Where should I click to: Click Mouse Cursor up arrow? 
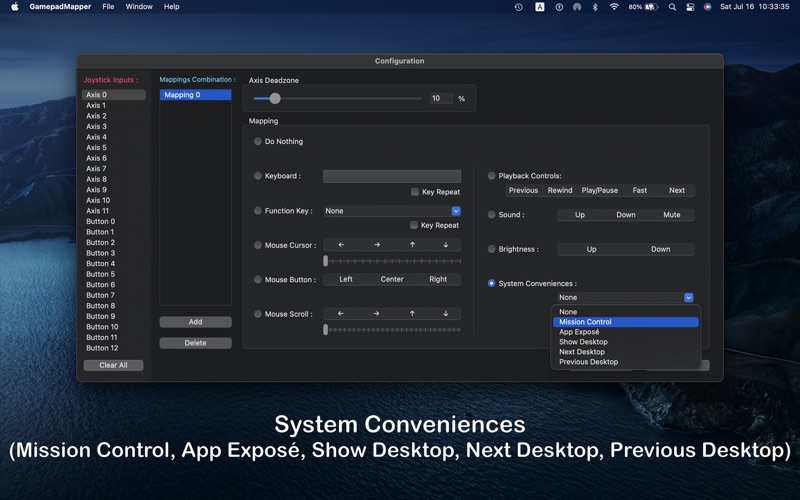[412, 245]
